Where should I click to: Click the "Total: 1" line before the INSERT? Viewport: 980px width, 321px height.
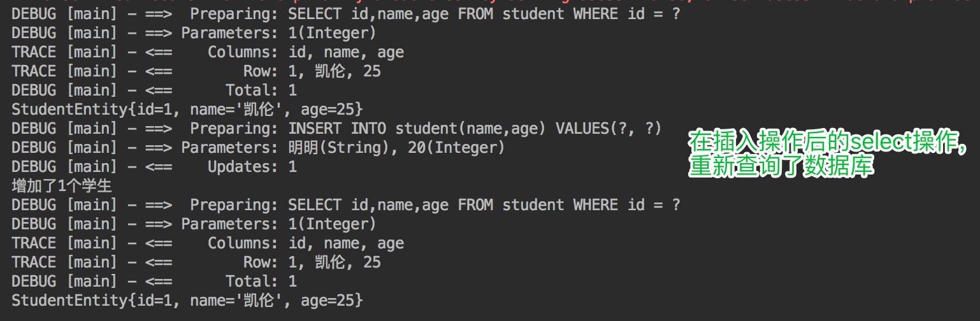click(261, 90)
